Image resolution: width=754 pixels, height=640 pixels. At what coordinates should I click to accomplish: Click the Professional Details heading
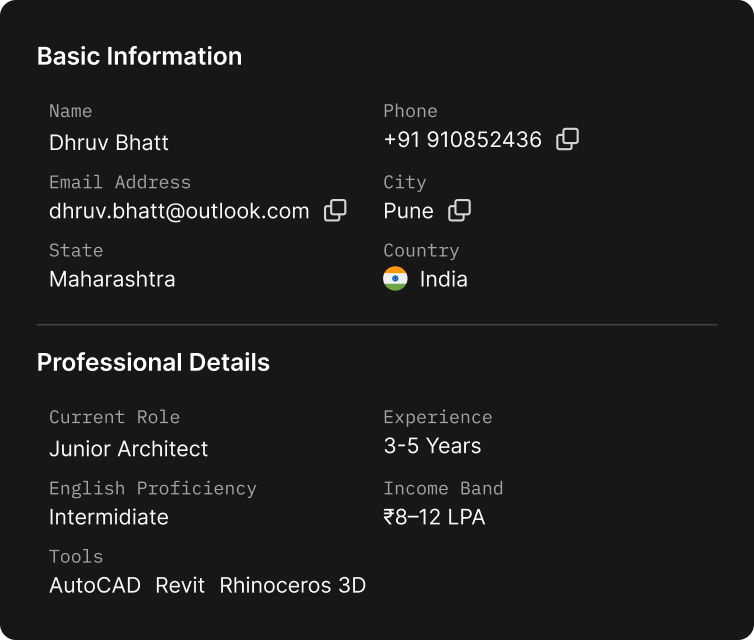(x=153, y=362)
